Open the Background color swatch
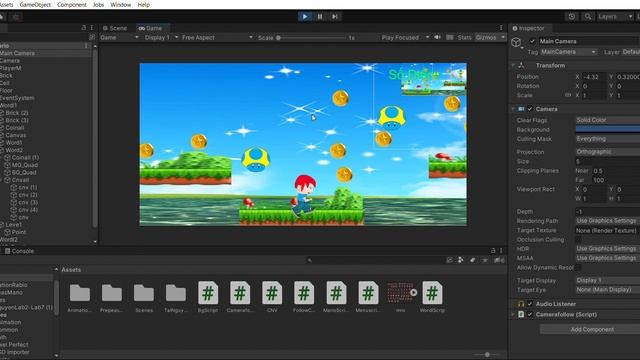The height and width of the screenshot is (360, 640). coord(607,129)
